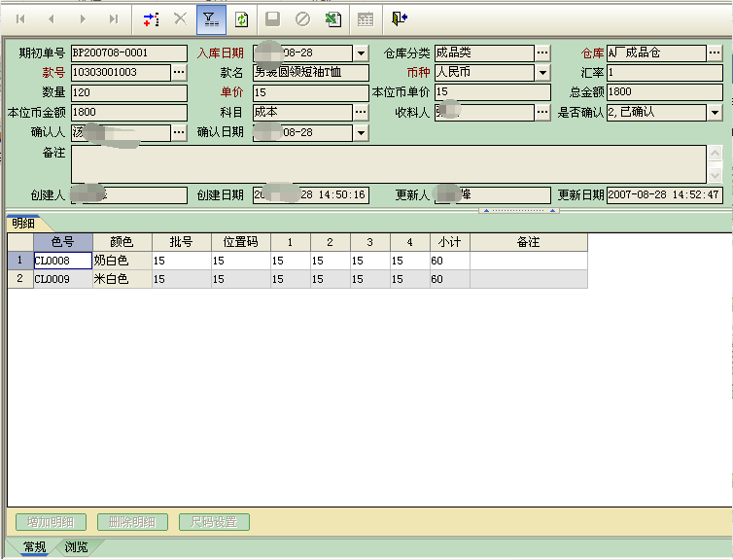Toggle the filter funnel toolbar button
The image size is (733, 560).
pos(210,18)
